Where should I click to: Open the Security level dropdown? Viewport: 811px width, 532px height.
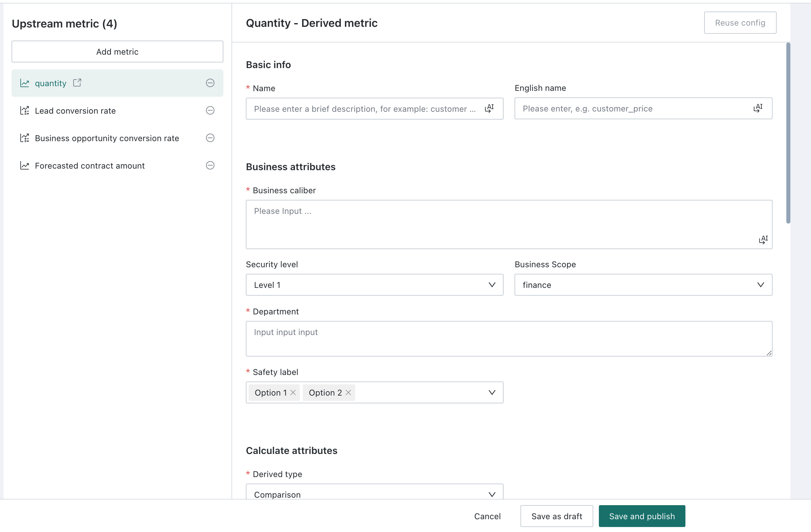tap(375, 285)
